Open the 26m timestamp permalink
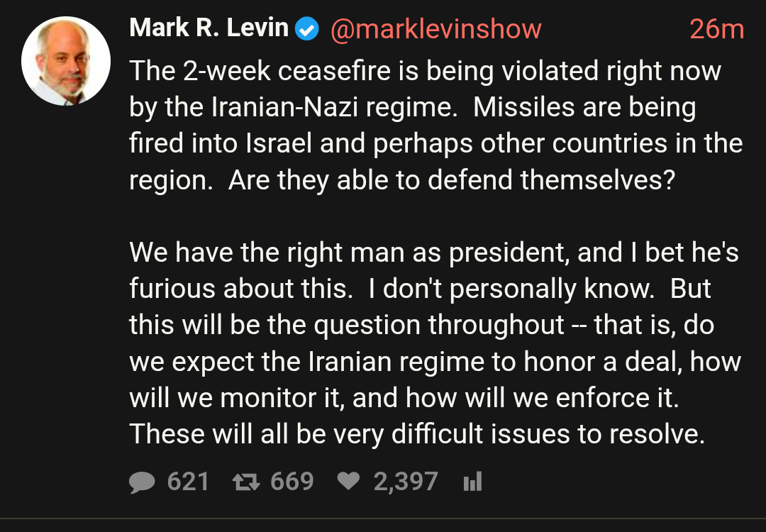This screenshot has height=532, width=766. click(716, 29)
